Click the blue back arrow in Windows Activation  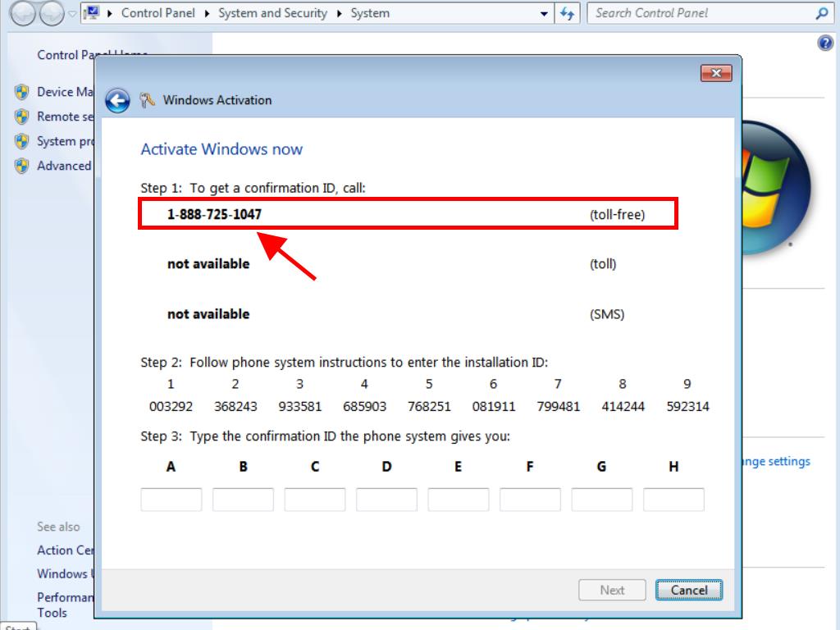(118, 100)
